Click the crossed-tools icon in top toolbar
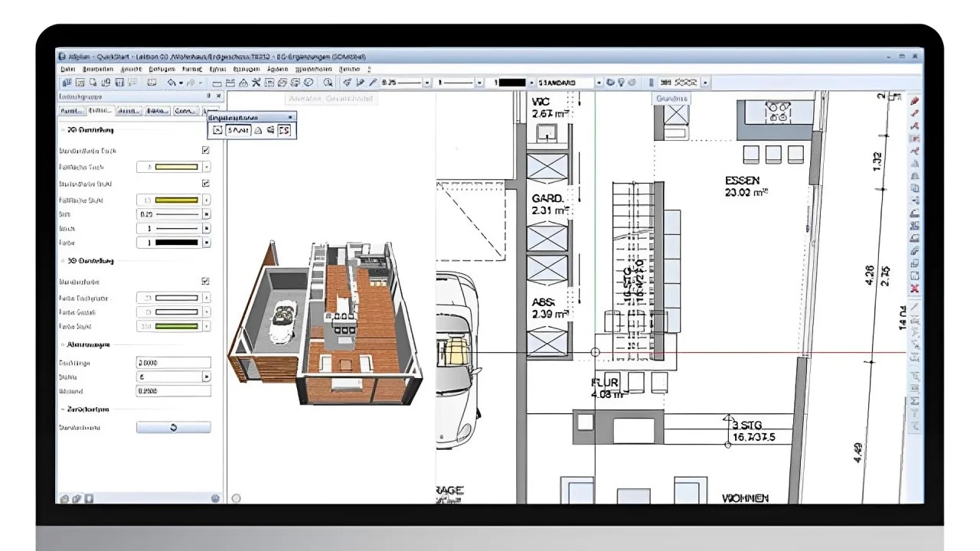The image size is (980, 551). 256,82
